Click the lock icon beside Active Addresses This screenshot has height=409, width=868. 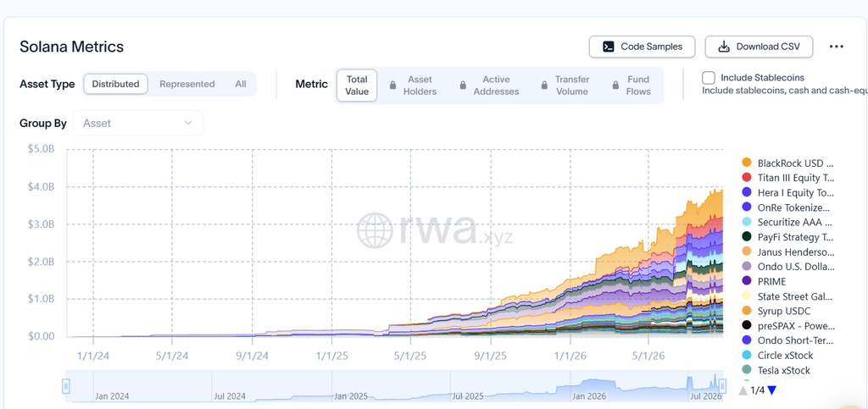pos(463,86)
